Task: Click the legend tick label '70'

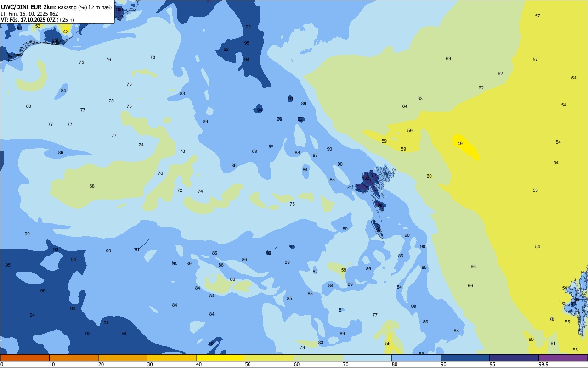Action: (x=346, y=364)
